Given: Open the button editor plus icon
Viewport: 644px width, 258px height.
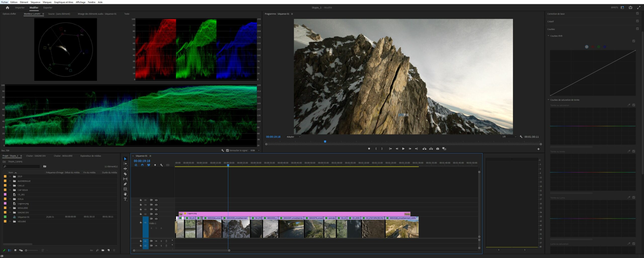Looking at the screenshot, I should [538, 149].
